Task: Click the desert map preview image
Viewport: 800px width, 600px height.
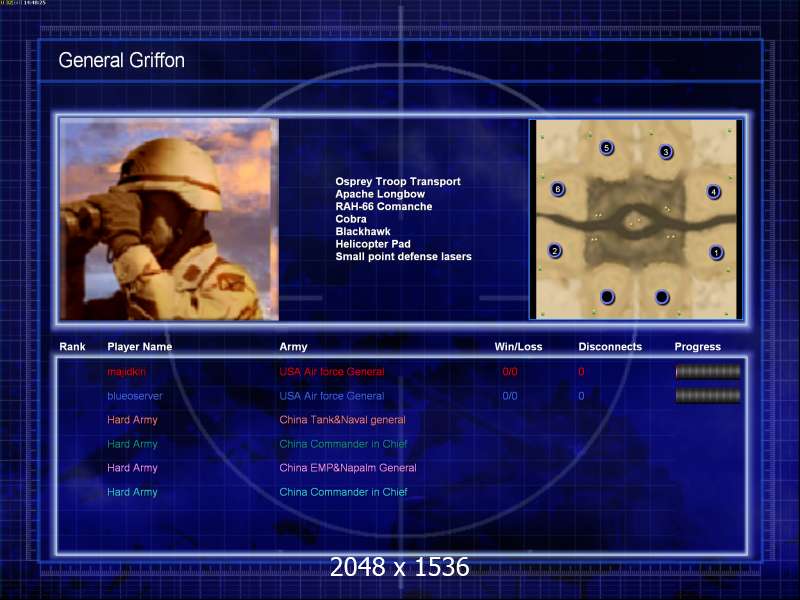Action: click(x=636, y=219)
